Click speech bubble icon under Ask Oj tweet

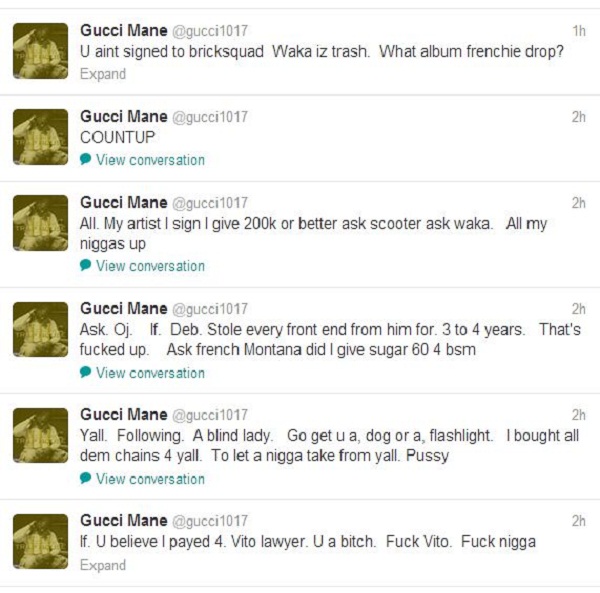tap(85, 373)
